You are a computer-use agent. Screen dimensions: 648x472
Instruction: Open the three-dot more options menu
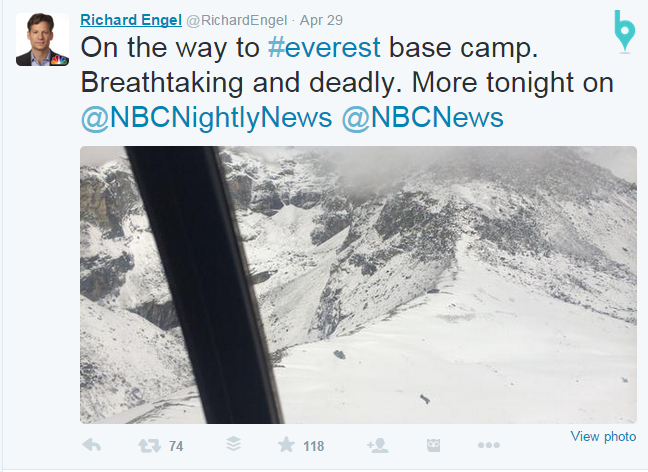(x=488, y=445)
